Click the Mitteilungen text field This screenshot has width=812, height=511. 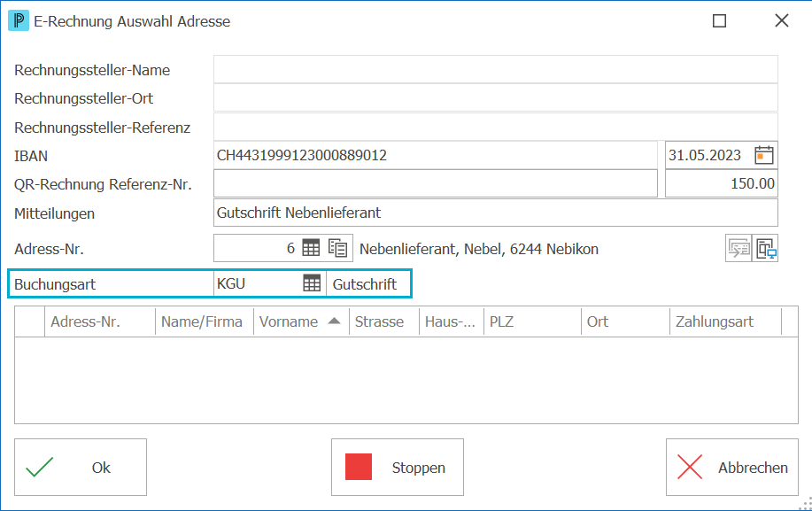click(496, 213)
